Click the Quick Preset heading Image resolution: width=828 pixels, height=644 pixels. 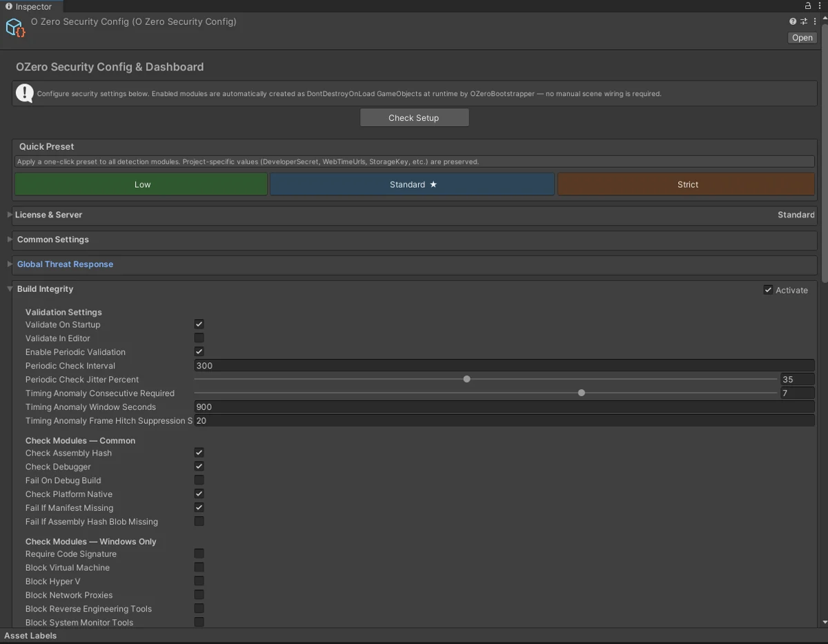coord(46,146)
